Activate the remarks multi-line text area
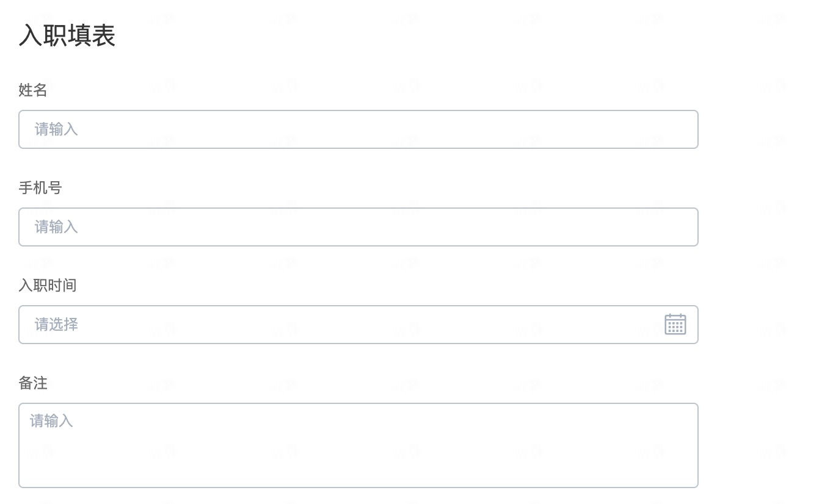The width and height of the screenshot is (822, 504). tap(358, 445)
